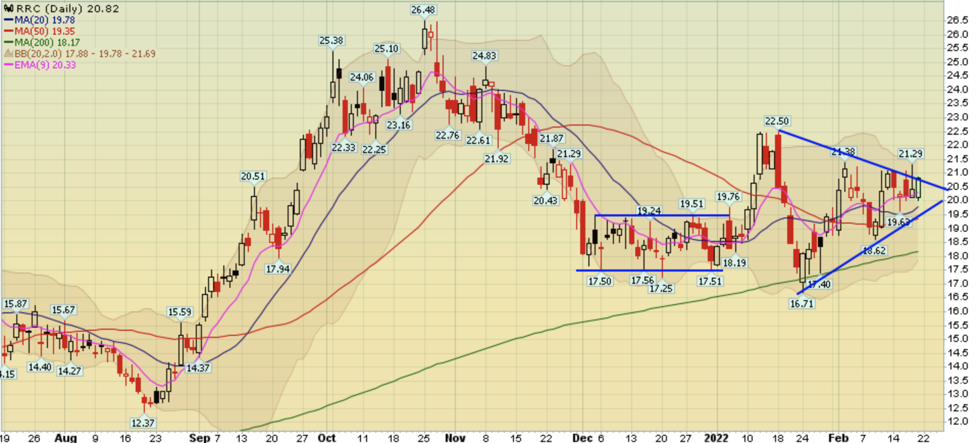Image resolution: width=980 pixels, height=443 pixels.
Task: Pick the green MA(200) legend entry
Action: click(42, 43)
